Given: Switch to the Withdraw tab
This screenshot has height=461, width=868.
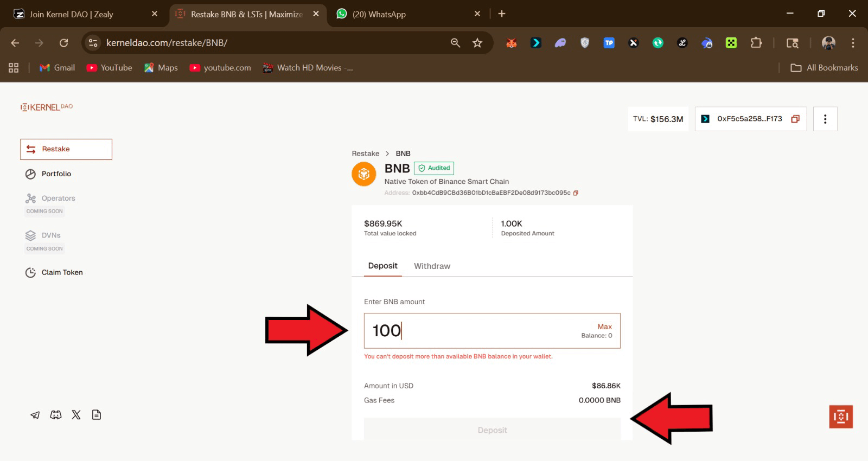Looking at the screenshot, I should coord(432,266).
